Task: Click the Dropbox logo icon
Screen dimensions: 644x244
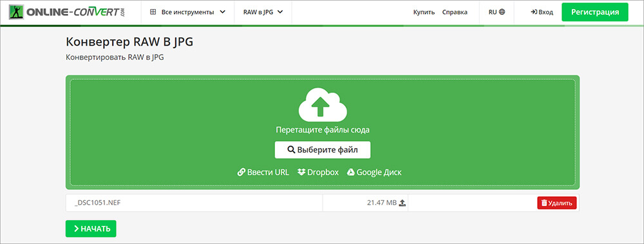Action: [301, 172]
